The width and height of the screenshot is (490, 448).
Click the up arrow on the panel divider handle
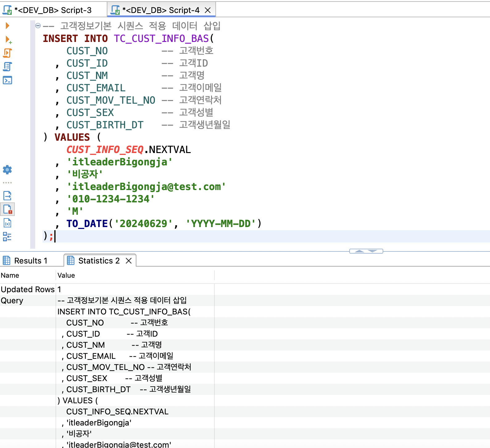point(359,251)
